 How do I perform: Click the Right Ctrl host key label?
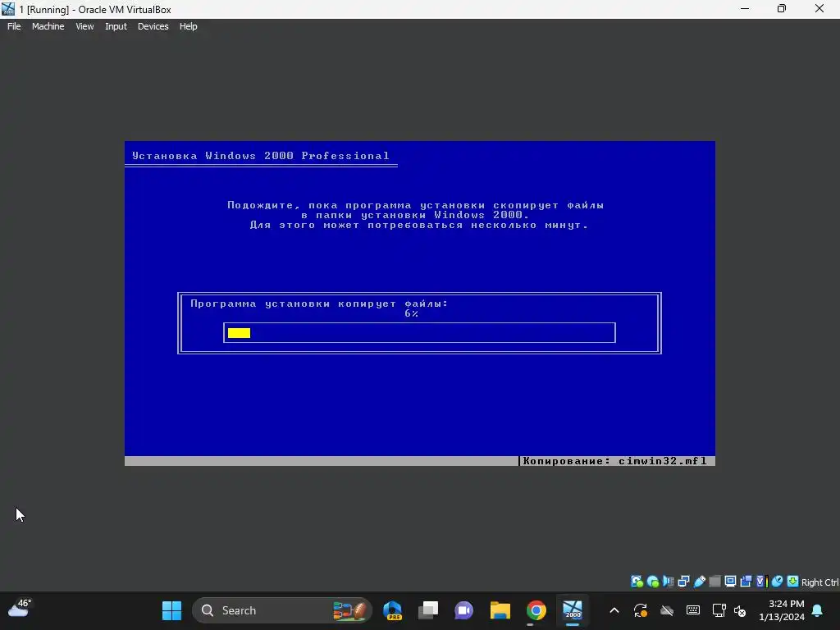[820, 582]
